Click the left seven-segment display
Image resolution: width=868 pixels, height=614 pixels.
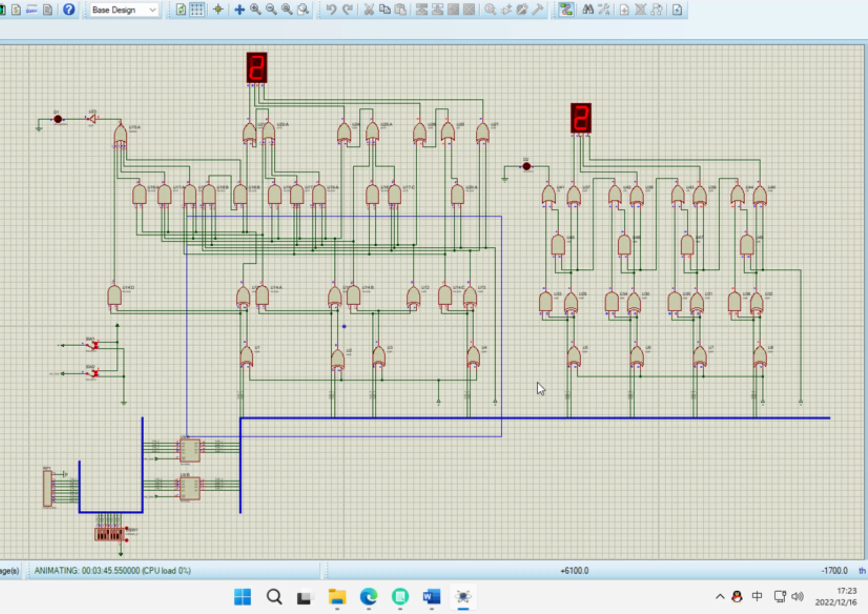(257, 68)
